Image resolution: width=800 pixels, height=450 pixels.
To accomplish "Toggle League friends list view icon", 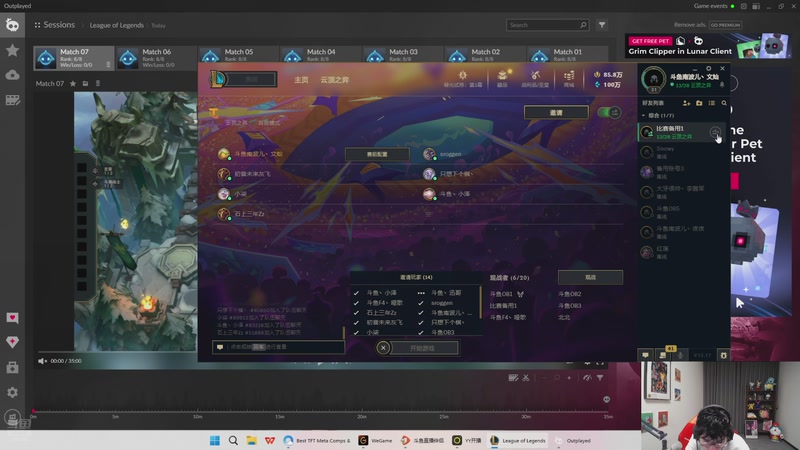I will [711, 103].
